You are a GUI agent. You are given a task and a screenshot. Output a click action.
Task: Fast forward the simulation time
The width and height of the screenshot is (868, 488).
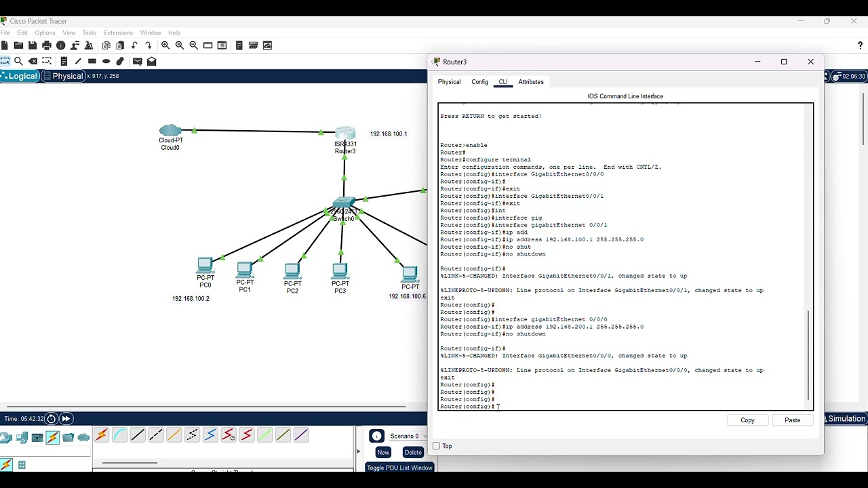66,419
